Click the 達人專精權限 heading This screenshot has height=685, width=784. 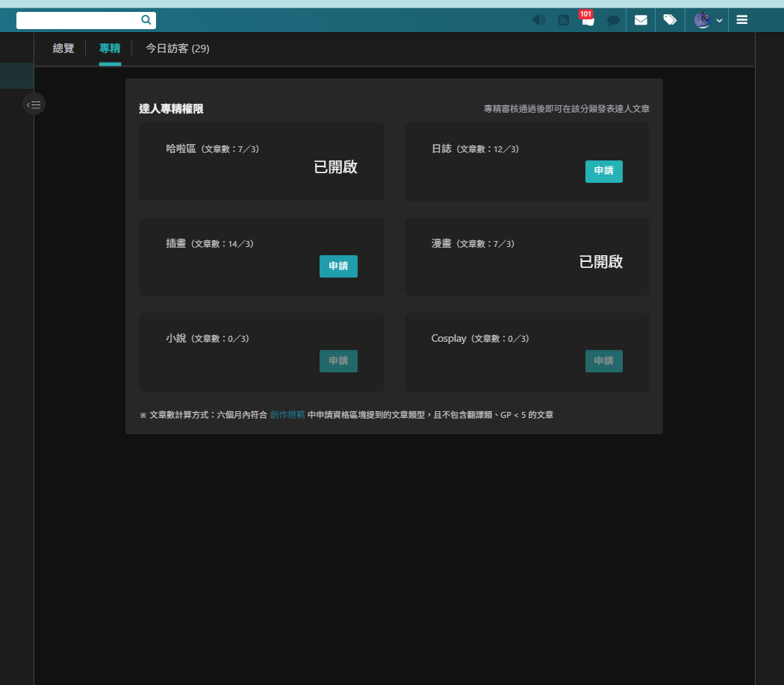171,109
